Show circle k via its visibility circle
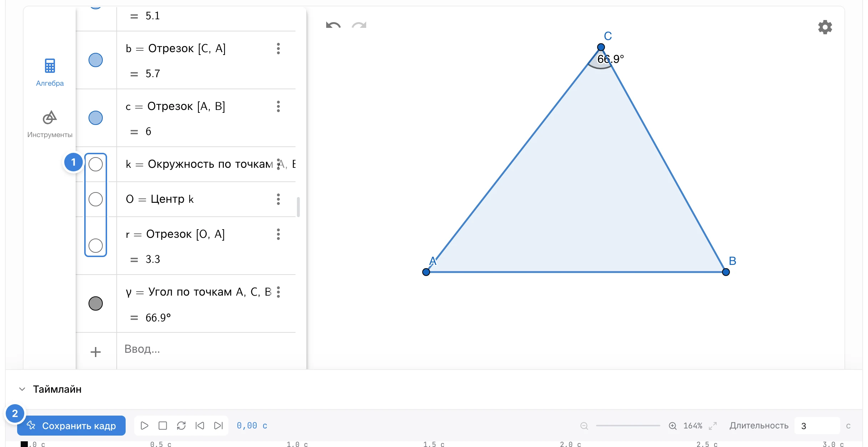The height and width of the screenshot is (447, 868). 96,164
